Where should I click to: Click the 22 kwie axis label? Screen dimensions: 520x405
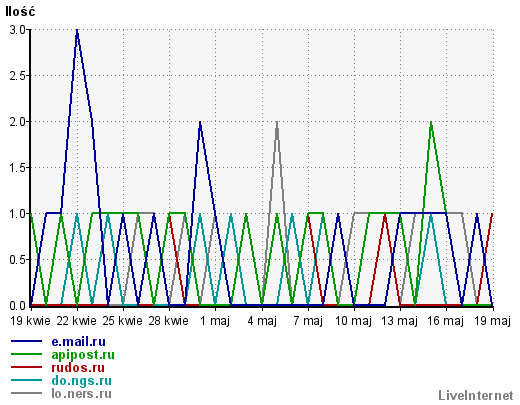(76, 321)
